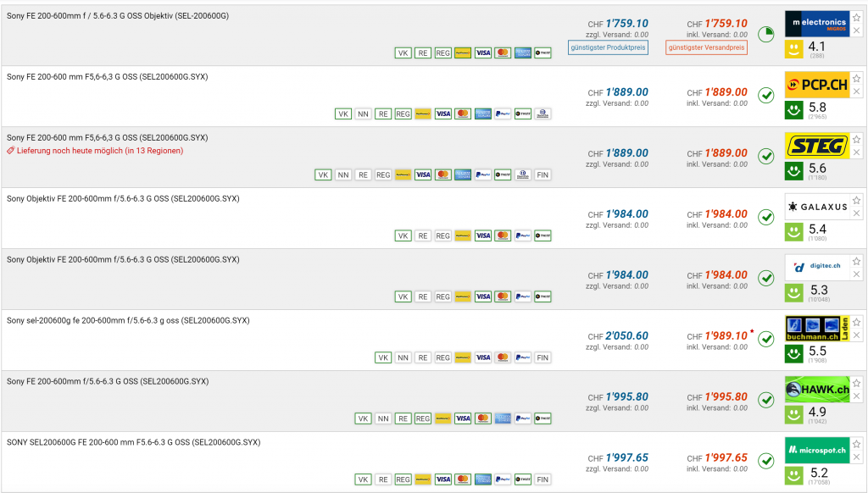Image resolution: width=868 pixels, height=493 pixels.
Task: Click the HAWK.ch price CHF 1'995.80 including shipping
Action: (x=726, y=396)
